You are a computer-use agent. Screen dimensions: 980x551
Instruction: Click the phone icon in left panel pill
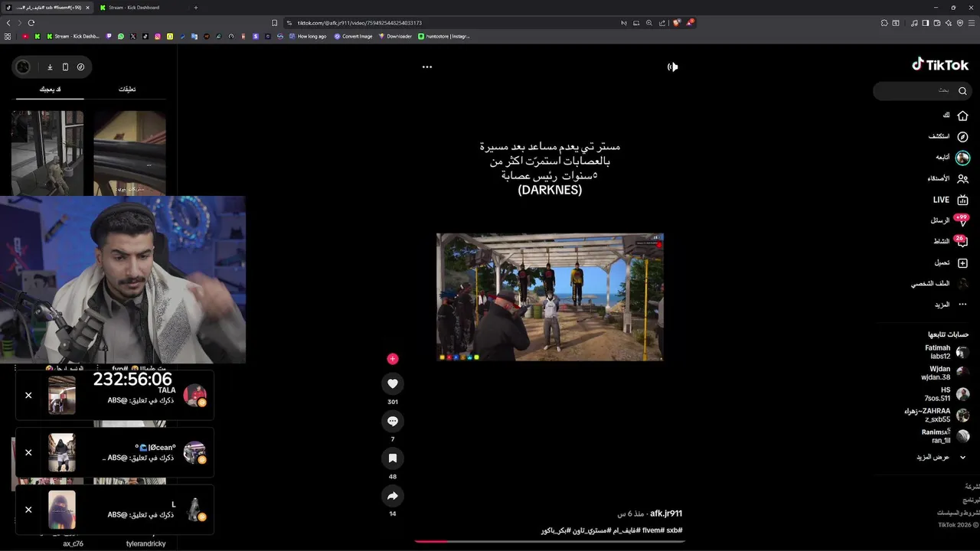tap(65, 67)
